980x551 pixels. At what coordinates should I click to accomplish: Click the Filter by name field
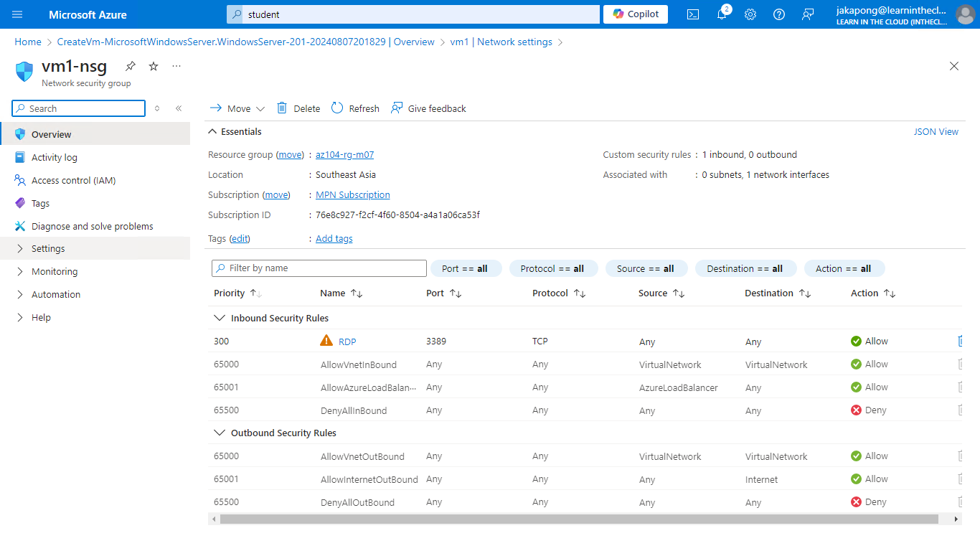(x=319, y=268)
